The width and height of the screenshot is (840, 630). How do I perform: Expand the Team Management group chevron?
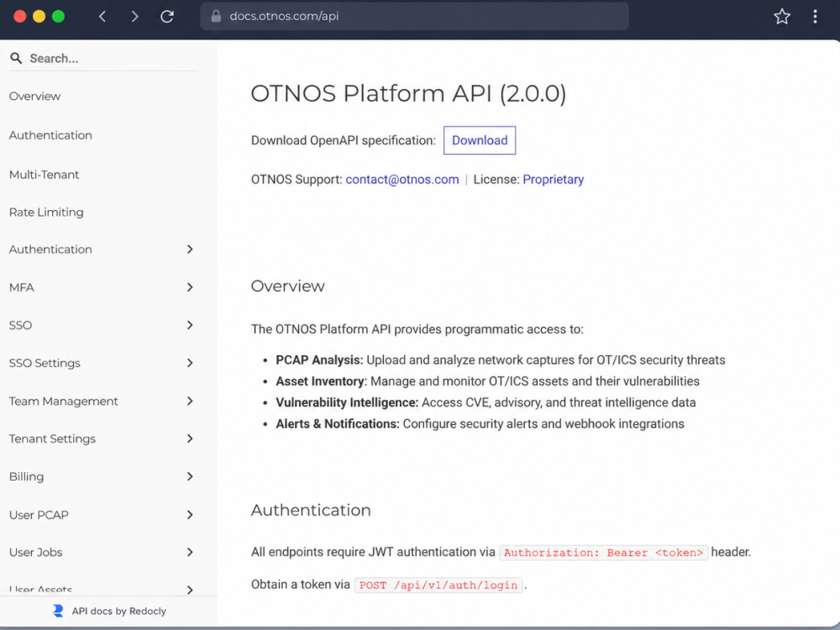(x=190, y=401)
